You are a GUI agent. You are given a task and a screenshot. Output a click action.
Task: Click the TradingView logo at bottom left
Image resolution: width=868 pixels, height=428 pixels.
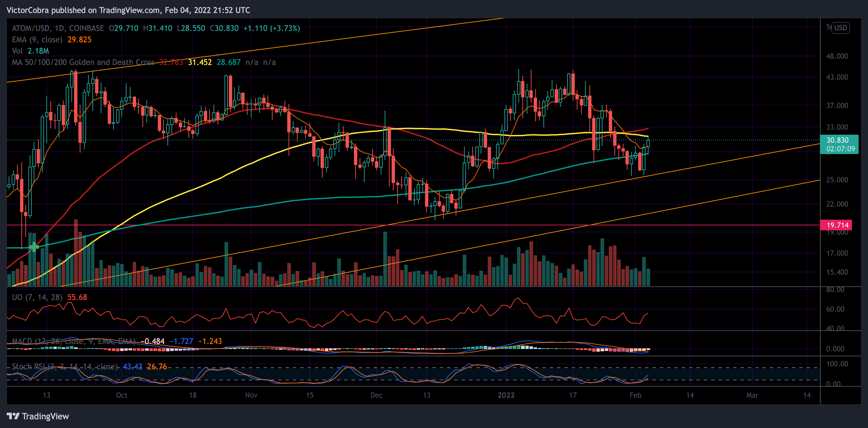coord(38,416)
